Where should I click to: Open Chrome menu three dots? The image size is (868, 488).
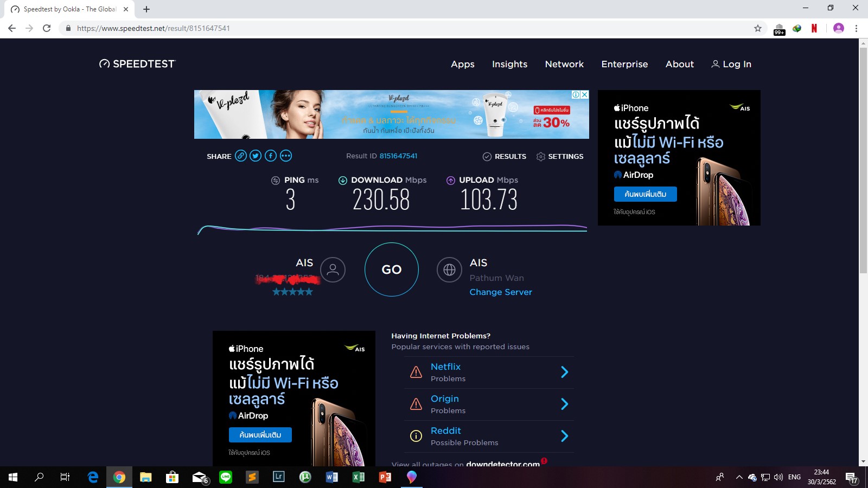857,28
